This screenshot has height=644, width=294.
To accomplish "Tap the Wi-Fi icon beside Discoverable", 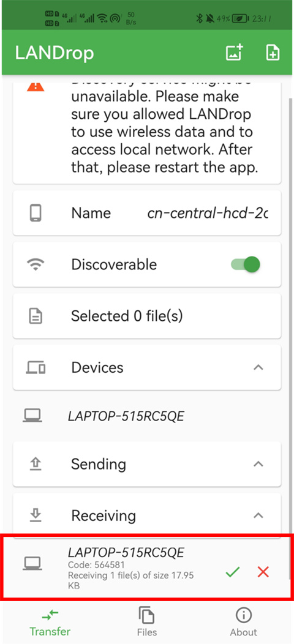I will click(36, 264).
